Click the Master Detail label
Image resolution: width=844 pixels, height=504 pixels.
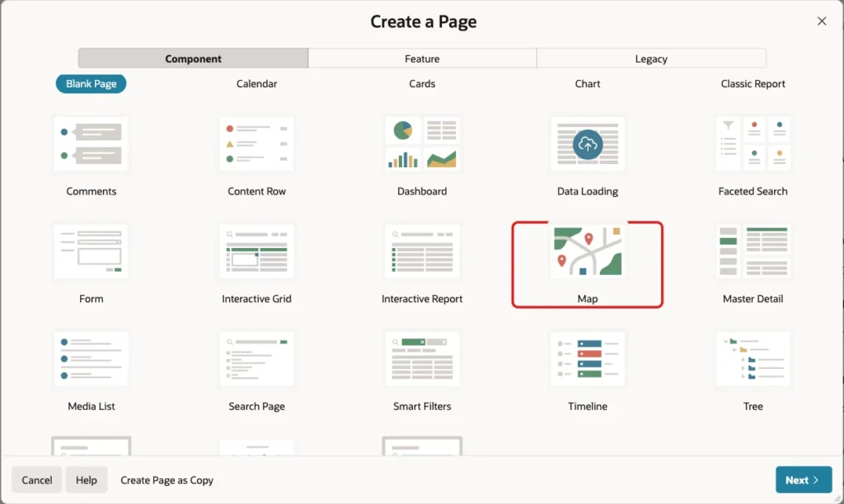[x=753, y=298]
